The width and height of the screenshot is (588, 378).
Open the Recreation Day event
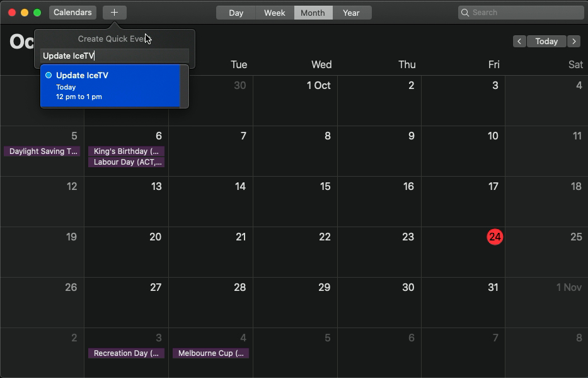coord(127,353)
